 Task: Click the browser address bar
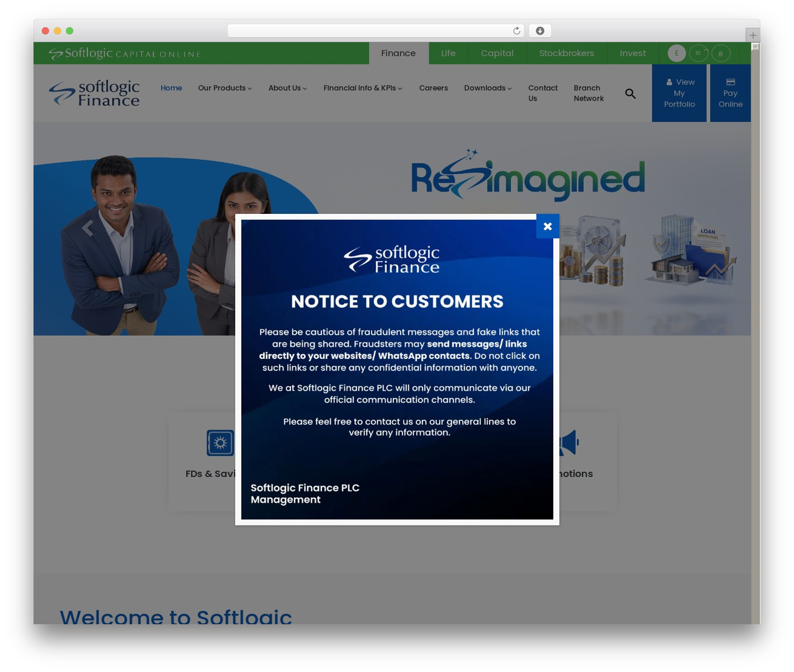pyautogui.click(x=376, y=31)
